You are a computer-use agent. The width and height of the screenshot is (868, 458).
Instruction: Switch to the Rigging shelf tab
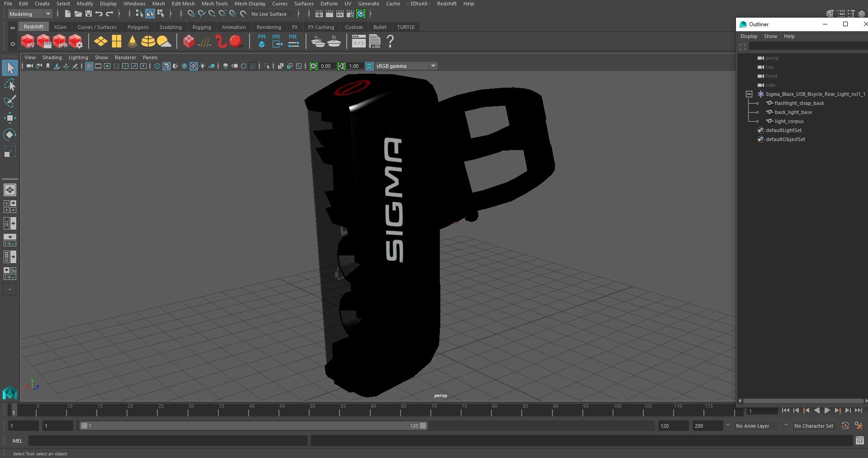coord(202,27)
